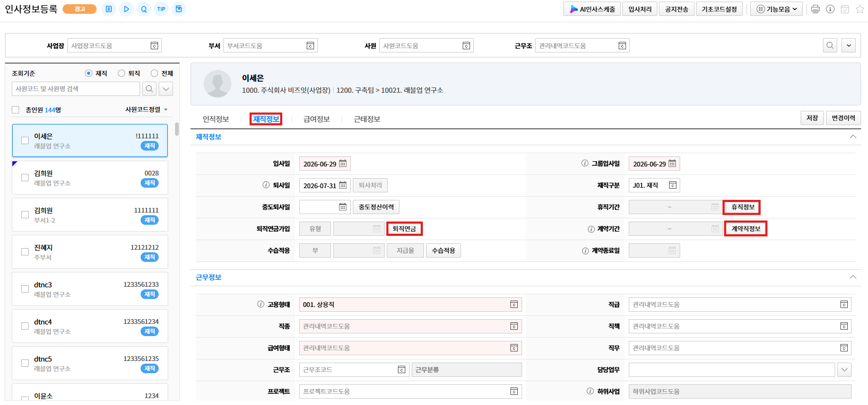
Task: Check the 이세은 employee checkbox
Action: (x=25, y=140)
